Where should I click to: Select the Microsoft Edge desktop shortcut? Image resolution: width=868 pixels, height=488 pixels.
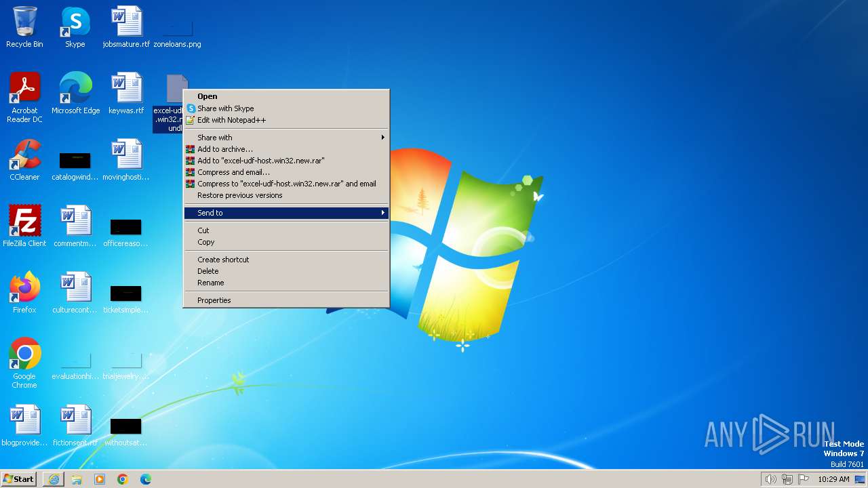click(75, 94)
